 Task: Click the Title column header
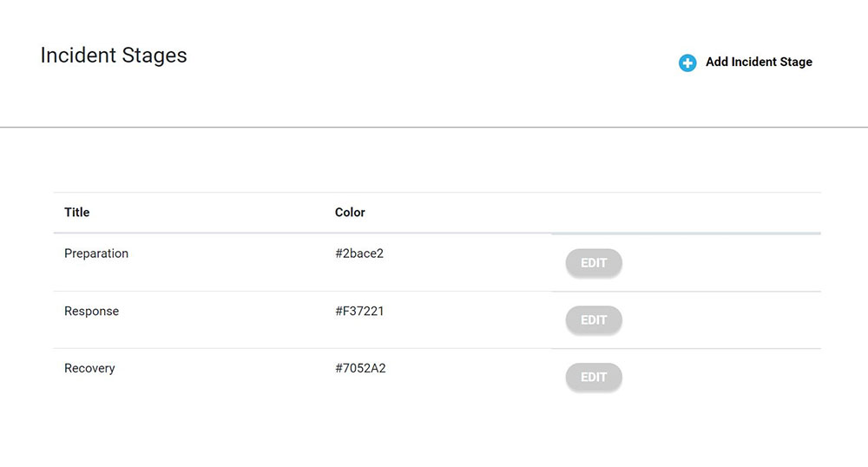[77, 213]
